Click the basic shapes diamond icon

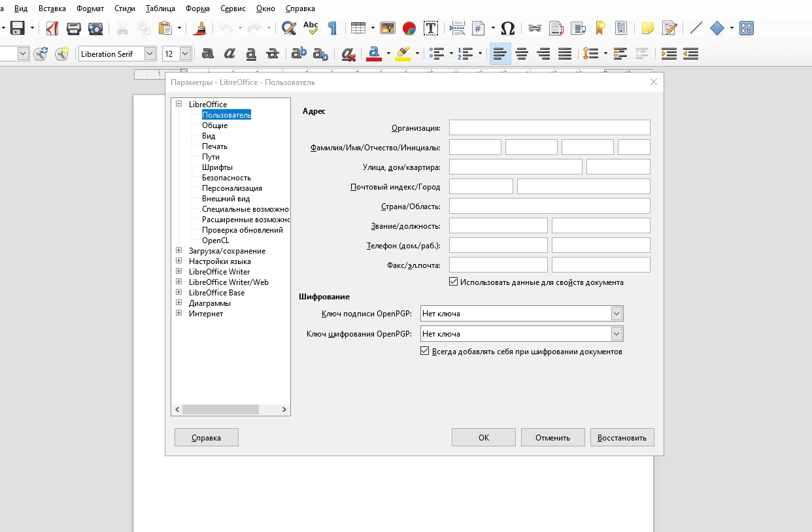pos(717,28)
